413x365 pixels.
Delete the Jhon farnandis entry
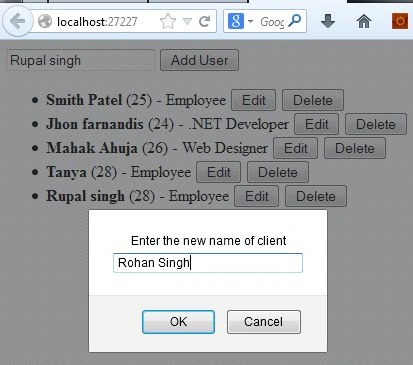376,124
